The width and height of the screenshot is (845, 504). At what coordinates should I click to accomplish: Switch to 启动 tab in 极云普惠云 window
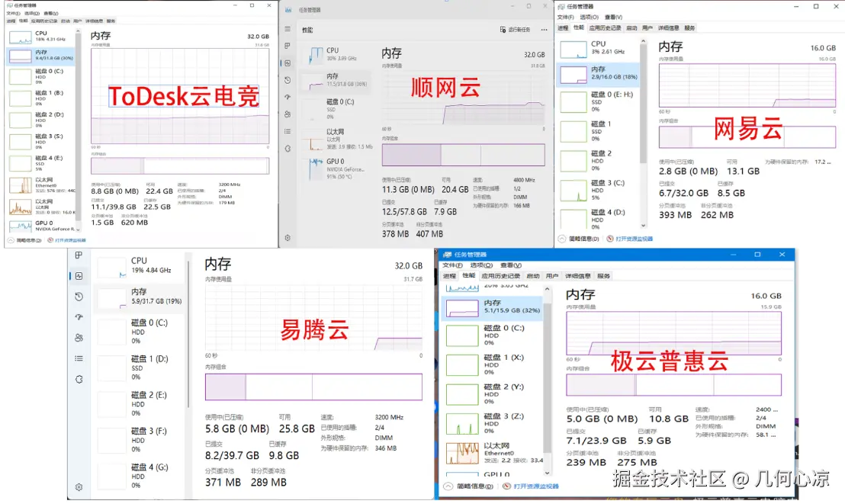(x=533, y=275)
